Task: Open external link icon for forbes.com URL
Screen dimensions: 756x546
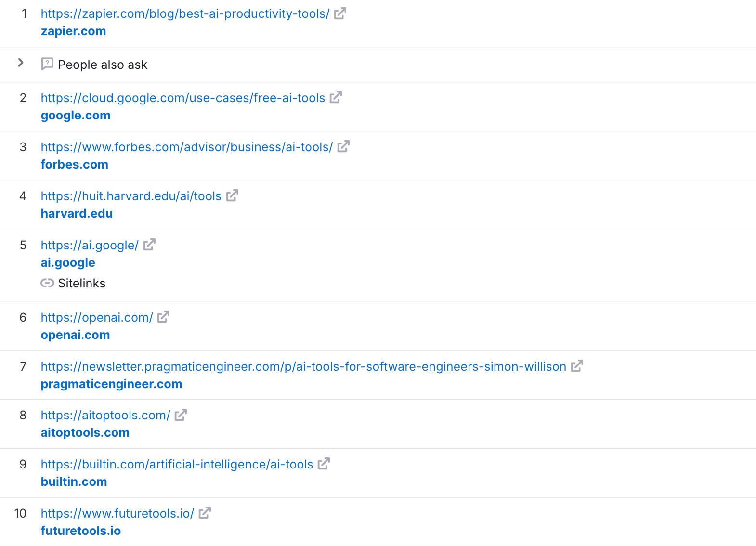Action: point(343,146)
